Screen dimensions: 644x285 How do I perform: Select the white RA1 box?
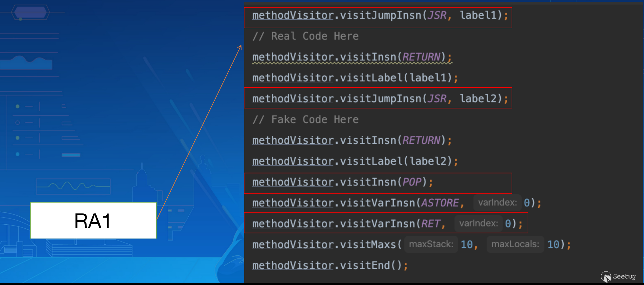(93, 221)
